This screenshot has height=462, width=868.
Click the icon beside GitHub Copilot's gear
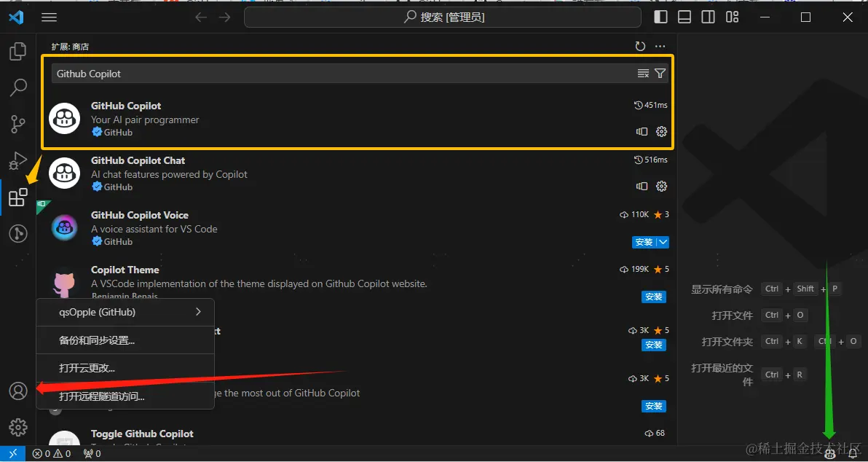(642, 132)
